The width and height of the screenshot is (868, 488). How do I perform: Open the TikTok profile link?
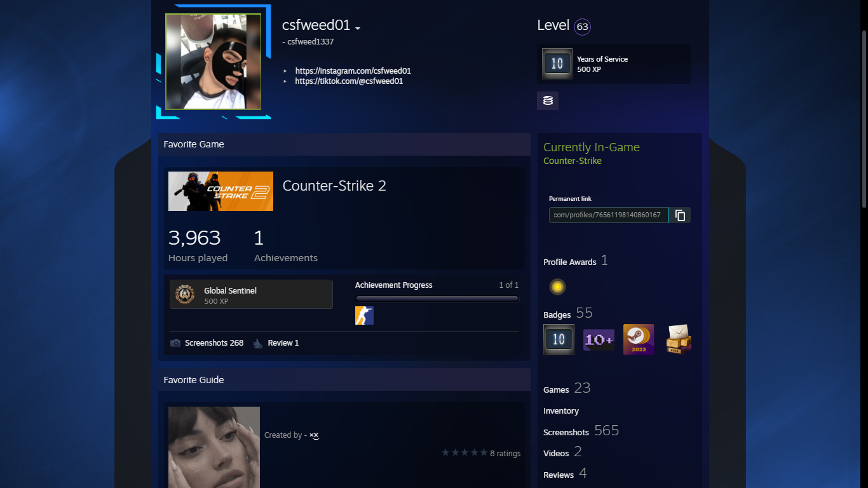click(349, 81)
